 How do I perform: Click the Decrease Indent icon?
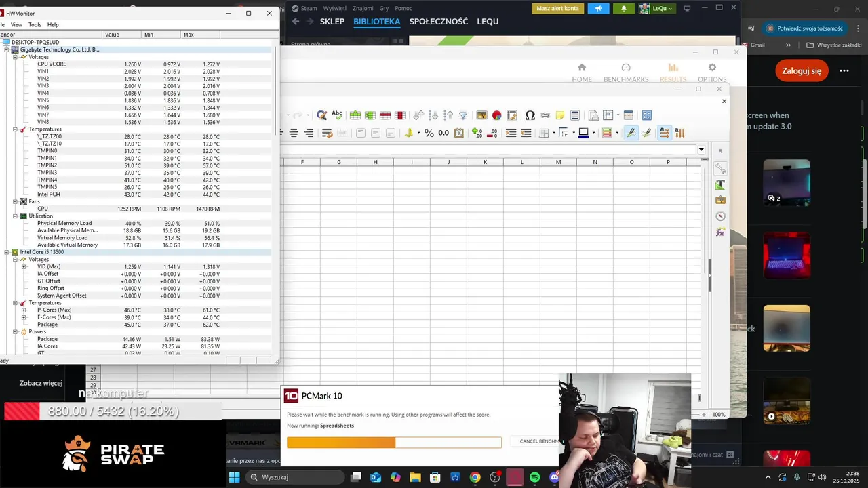click(526, 133)
